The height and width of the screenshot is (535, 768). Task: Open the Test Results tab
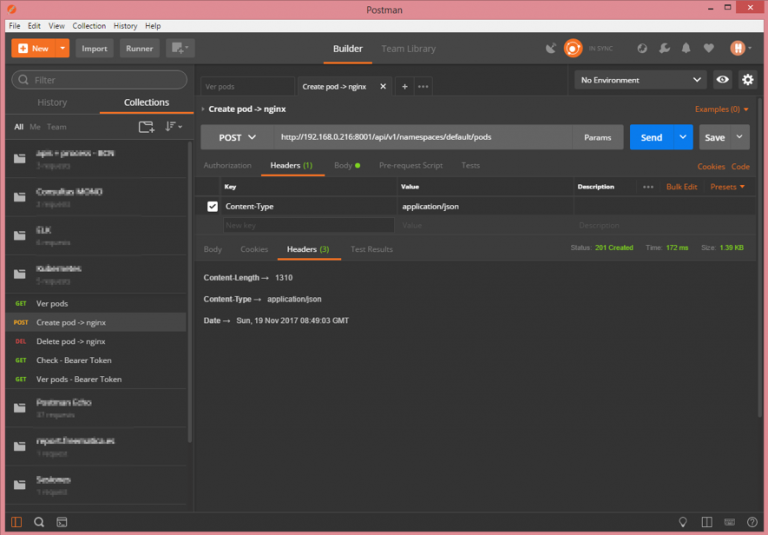pyautogui.click(x=371, y=249)
